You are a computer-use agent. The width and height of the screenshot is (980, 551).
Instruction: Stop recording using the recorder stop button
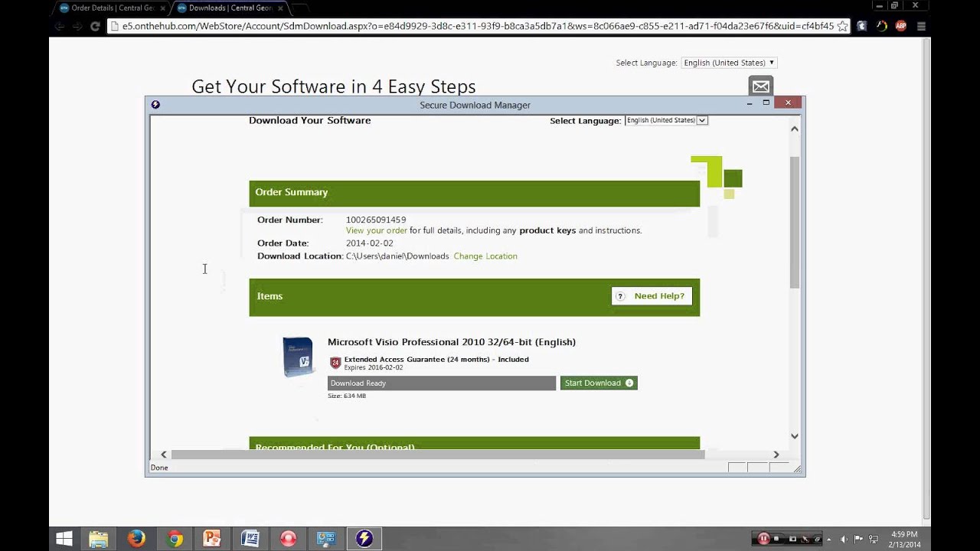pos(776,539)
